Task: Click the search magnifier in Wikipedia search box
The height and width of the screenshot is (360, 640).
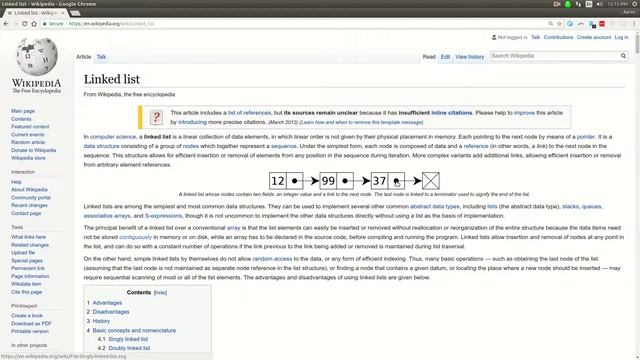Action: tap(623, 56)
